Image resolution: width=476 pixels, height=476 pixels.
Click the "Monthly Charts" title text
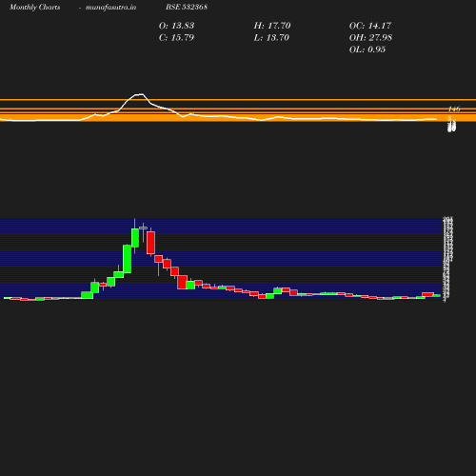[x=34, y=7]
